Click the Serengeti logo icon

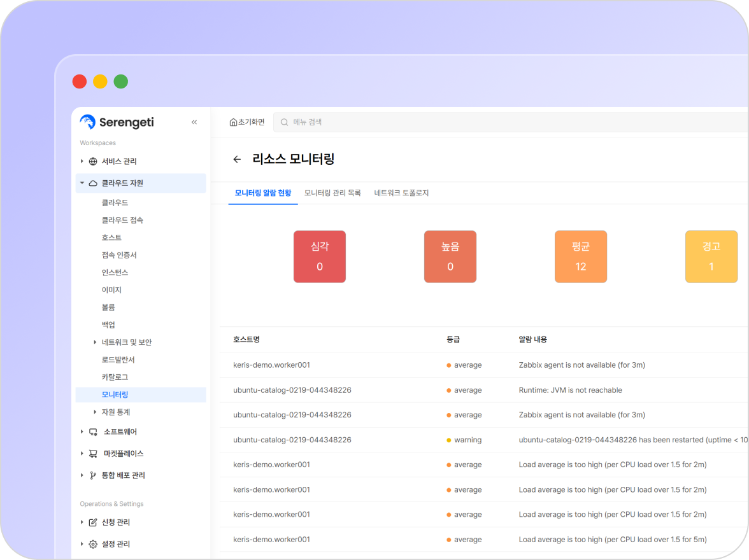(88, 122)
